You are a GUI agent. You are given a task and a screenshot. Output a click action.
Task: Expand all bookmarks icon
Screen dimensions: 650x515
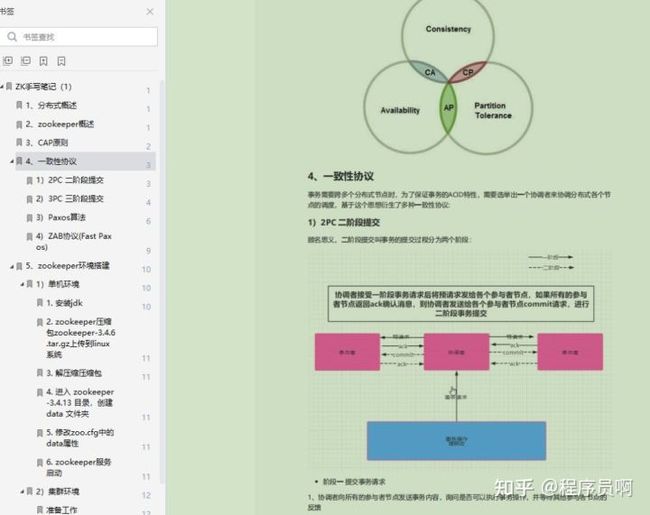(x=8, y=61)
